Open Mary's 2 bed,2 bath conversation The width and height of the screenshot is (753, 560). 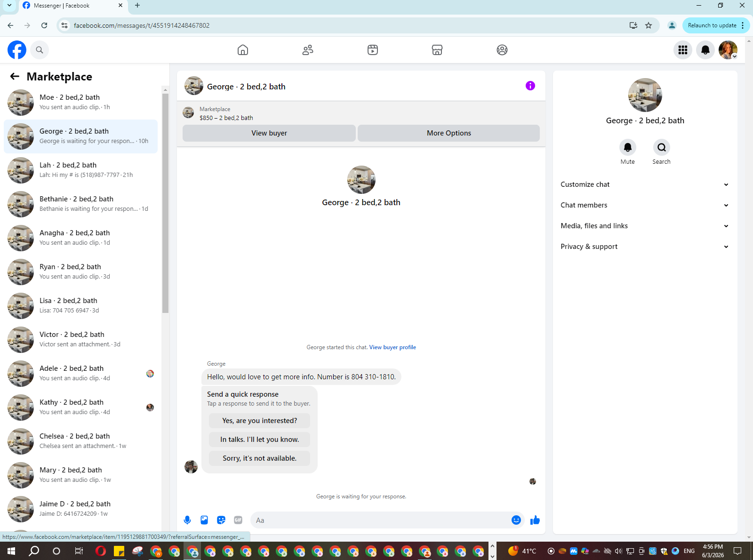pyautogui.click(x=81, y=475)
